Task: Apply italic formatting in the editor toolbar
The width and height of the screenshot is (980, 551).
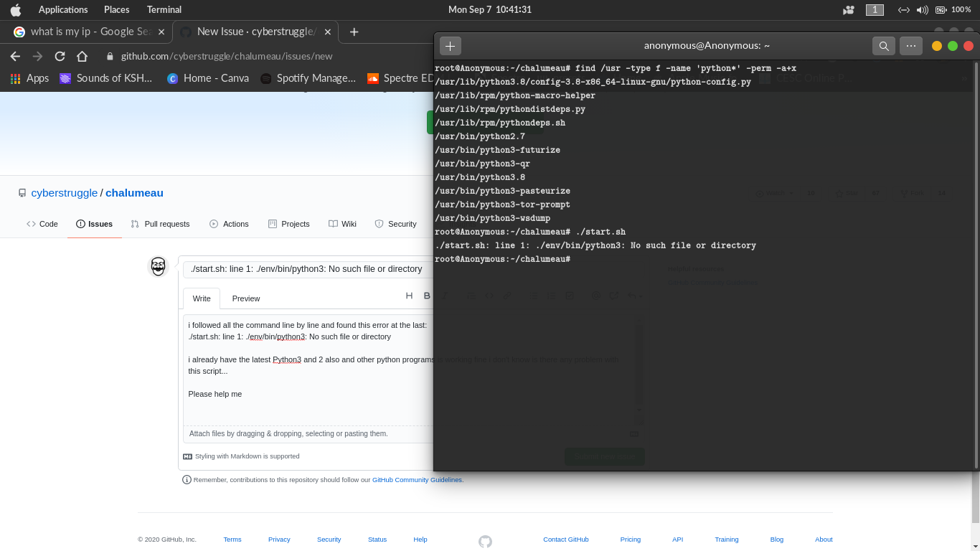Action: point(444,295)
